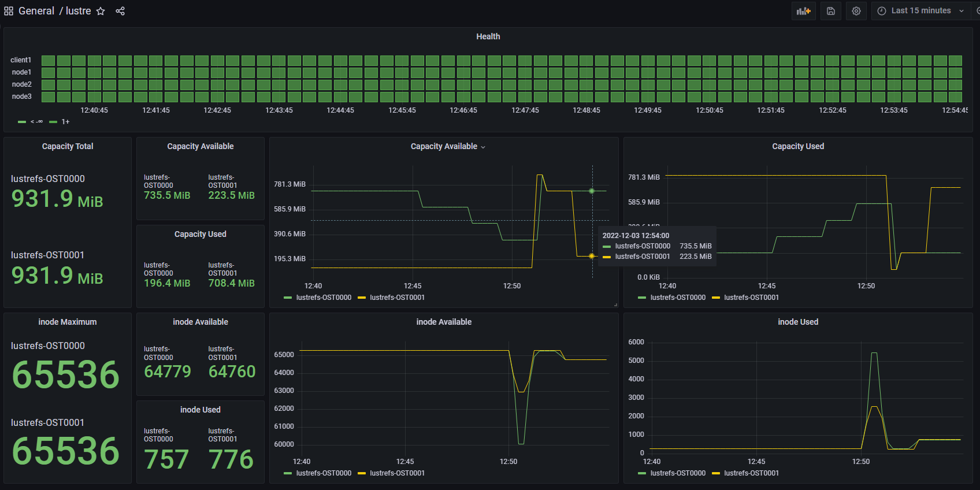Toggle lustrefs-OST0000 series in Capacity Used legend
Viewport: 980px width, 490px height.
click(x=678, y=298)
